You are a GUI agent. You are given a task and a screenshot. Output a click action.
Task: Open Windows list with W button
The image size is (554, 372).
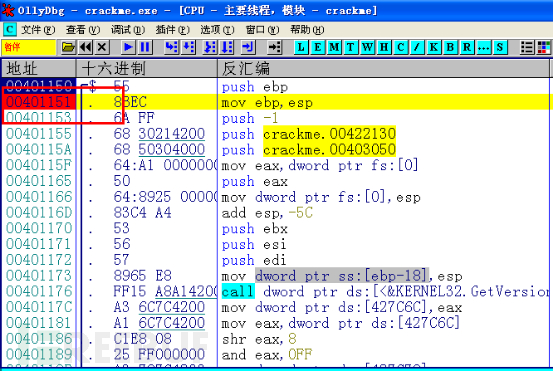(x=367, y=47)
